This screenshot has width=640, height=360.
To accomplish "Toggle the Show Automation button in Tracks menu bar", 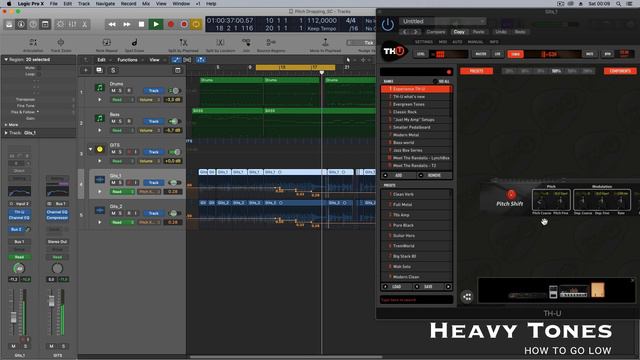I will point(176,60).
